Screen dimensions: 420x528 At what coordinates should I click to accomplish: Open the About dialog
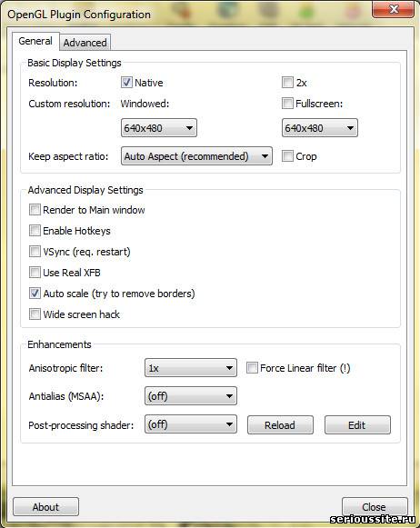pos(45,507)
